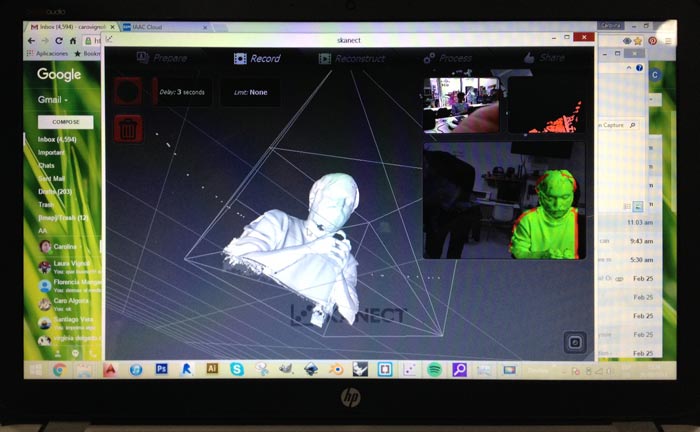Open the Windows Start button
Image resolution: width=700 pixels, height=432 pixels.
click(36, 370)
